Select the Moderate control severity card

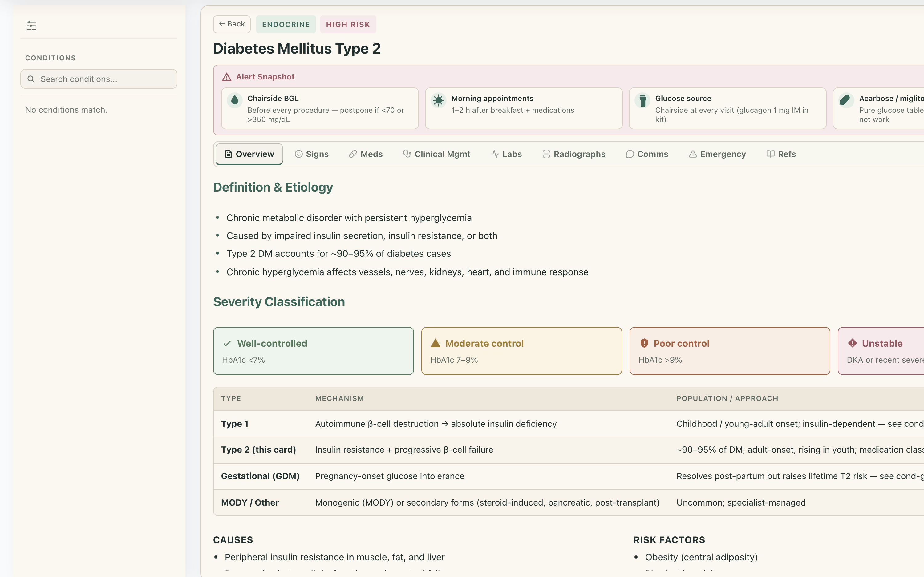coord(521,351)
